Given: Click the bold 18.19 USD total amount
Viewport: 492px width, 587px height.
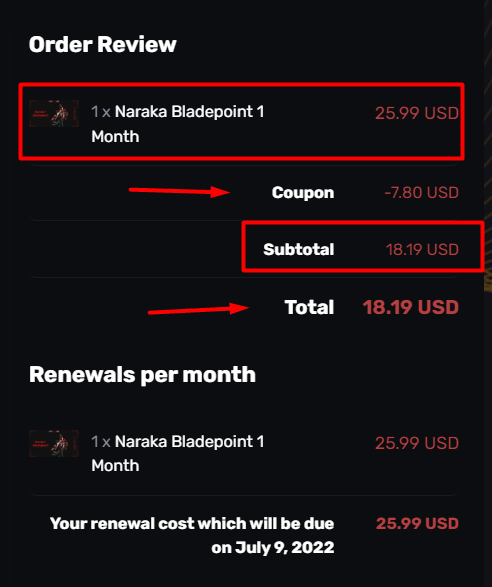Looking at the screenshot, I should point(410,307).
